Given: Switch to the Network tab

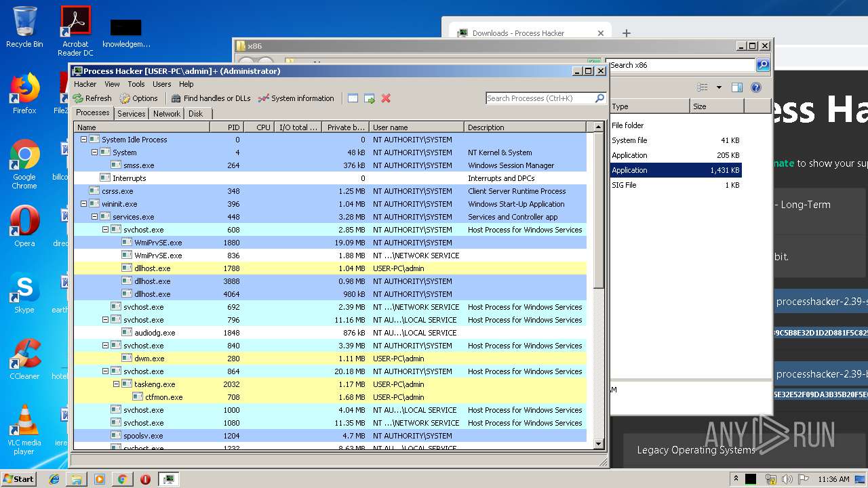Looking at the screenshot, I should click(167, 114).
